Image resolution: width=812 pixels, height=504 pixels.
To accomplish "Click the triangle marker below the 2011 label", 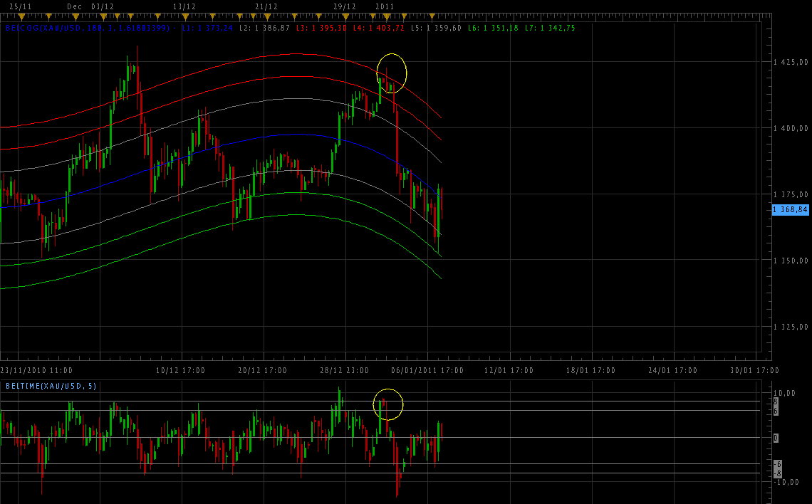I will (387, 17).
